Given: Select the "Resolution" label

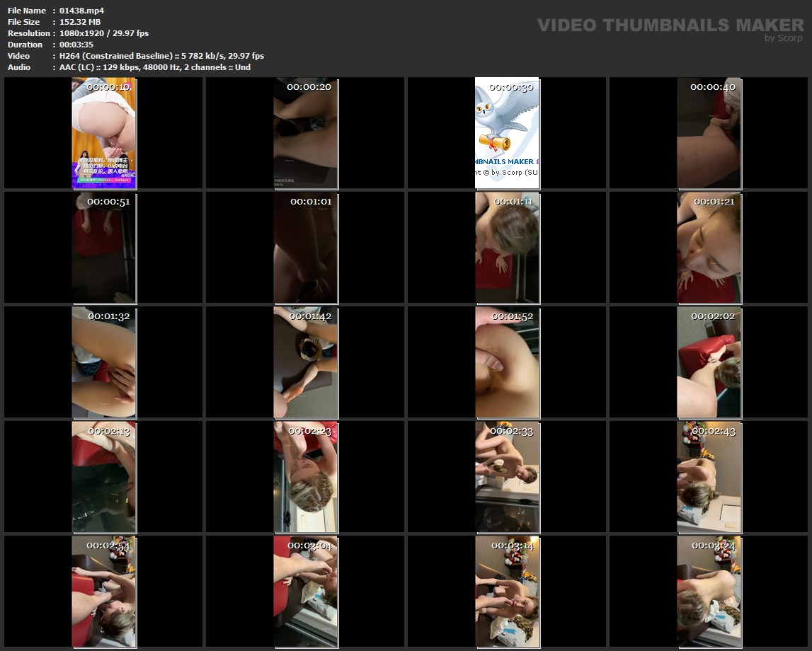Looking at the screenshot, I should pyautogui.click(x=28, y=33).
